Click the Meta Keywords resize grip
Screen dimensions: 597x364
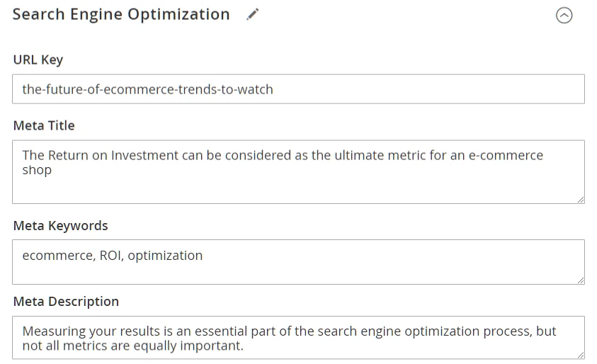[x=581, y=280]
